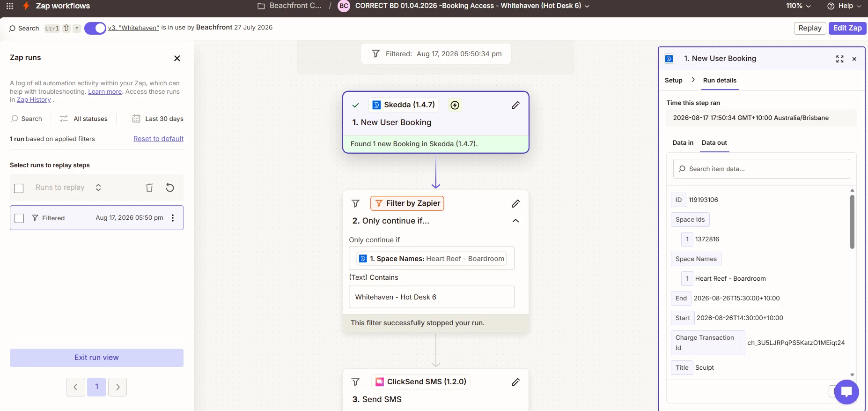Click the End value 2026-08-26T15:30:00+10:00
868x411 pixels.
tap(736, 298)
